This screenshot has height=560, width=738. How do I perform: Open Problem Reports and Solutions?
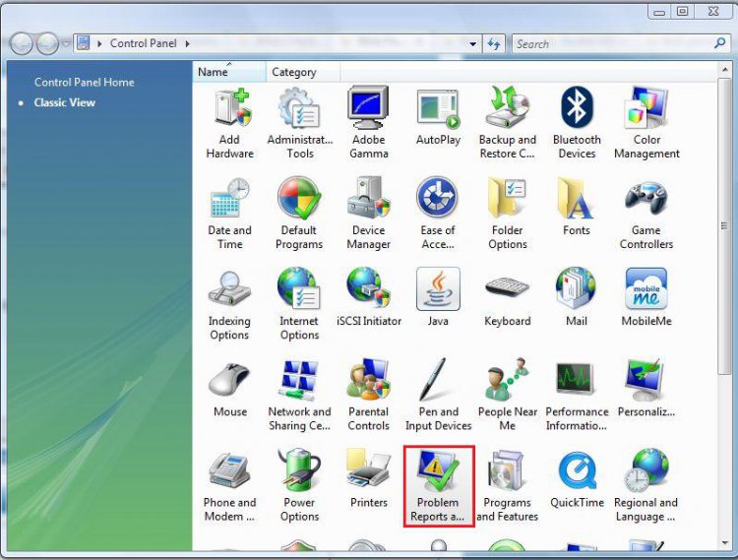pos(439,486)
